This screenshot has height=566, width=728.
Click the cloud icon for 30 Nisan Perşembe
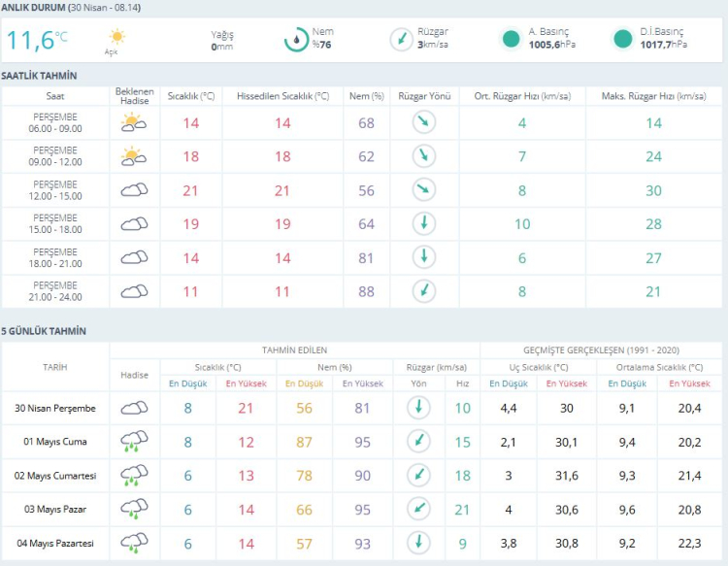(x=134, y=409)
